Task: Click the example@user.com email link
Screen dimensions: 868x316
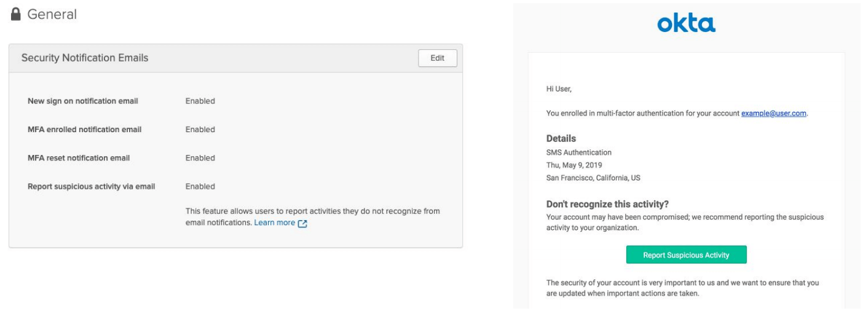Action: click(773, 113)
